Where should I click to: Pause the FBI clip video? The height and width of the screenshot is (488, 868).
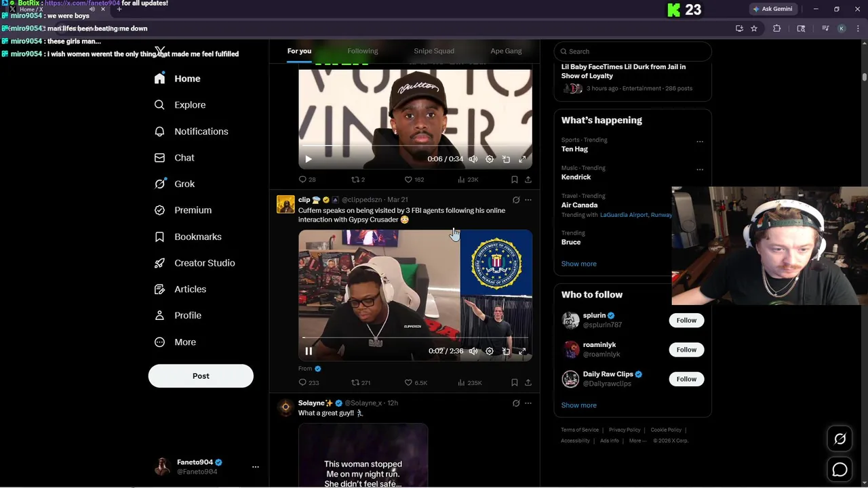click(309, 351)
